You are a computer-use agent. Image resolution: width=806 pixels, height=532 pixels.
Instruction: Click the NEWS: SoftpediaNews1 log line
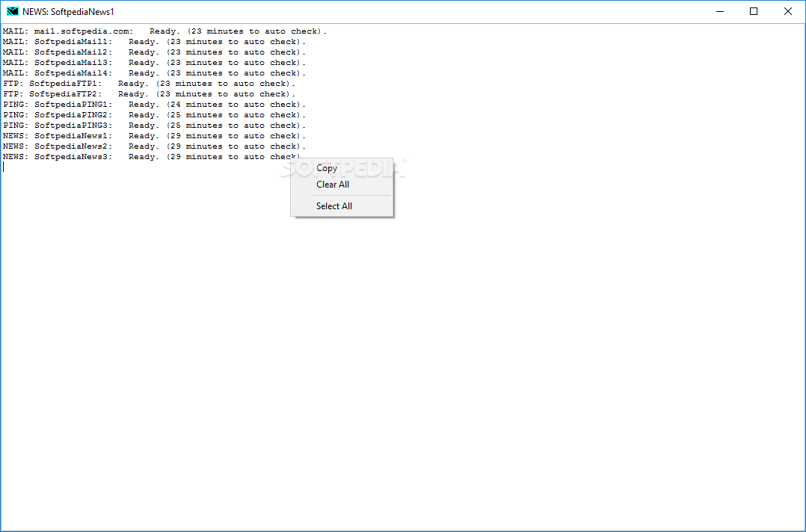click(x=154, y=135)
